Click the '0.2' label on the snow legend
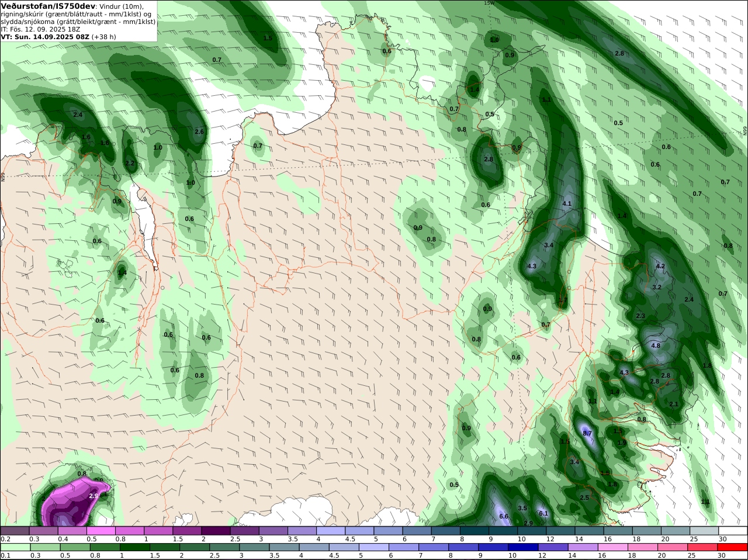This screenshot has width=748, height=560. pyautogui.click(x=5, y=538)
